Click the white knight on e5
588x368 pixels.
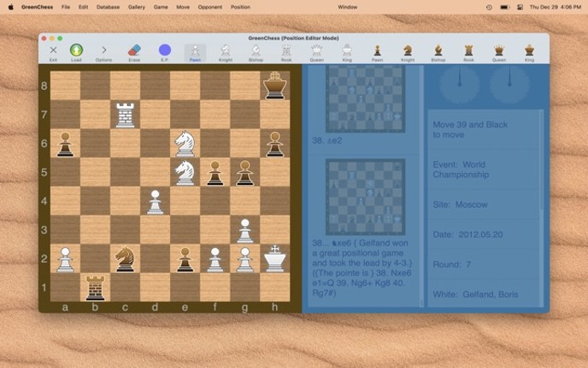pos(185,172)
